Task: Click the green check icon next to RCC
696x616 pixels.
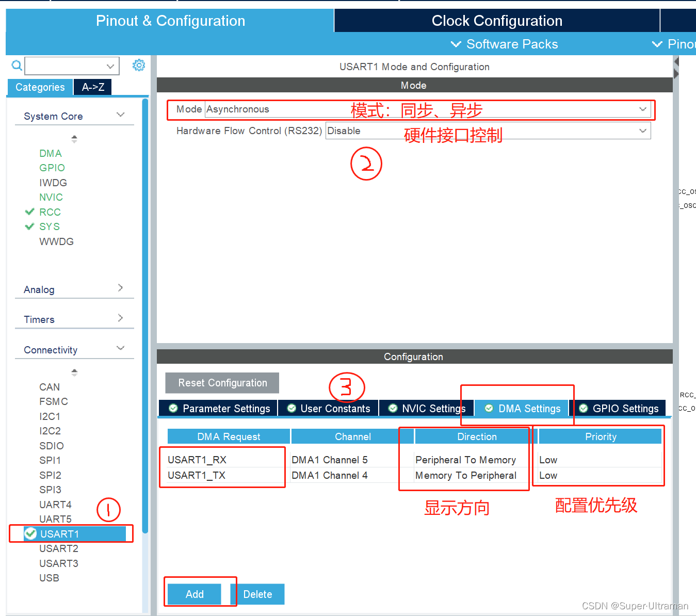Action: pos(30,212)
